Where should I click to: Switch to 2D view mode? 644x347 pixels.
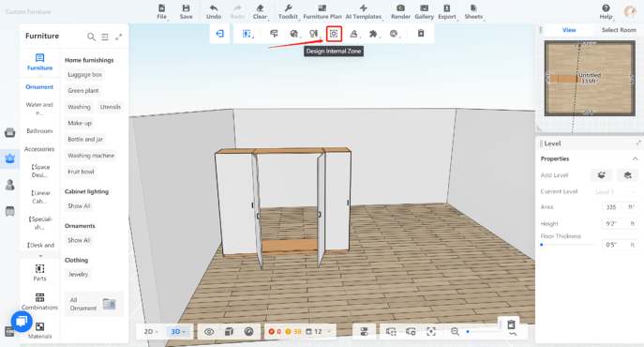151,332
